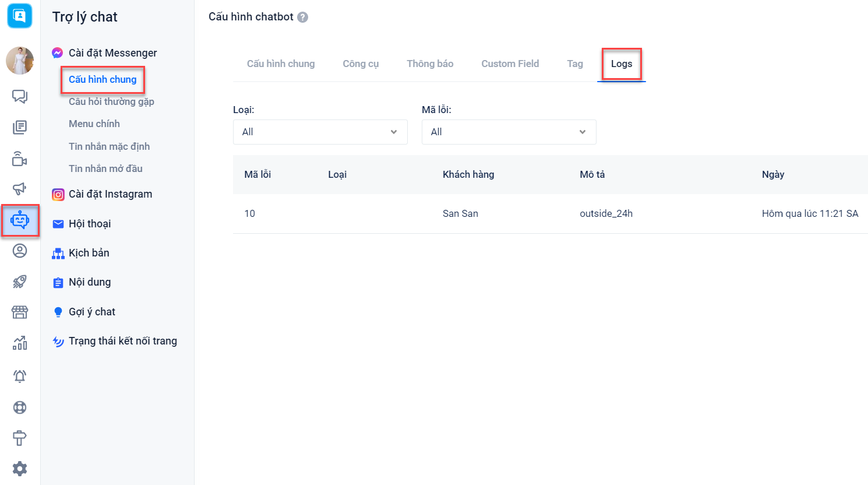Open the rocket icon in sidebar
This screenshot has height=485, width=868.
(x=20, y=282)
